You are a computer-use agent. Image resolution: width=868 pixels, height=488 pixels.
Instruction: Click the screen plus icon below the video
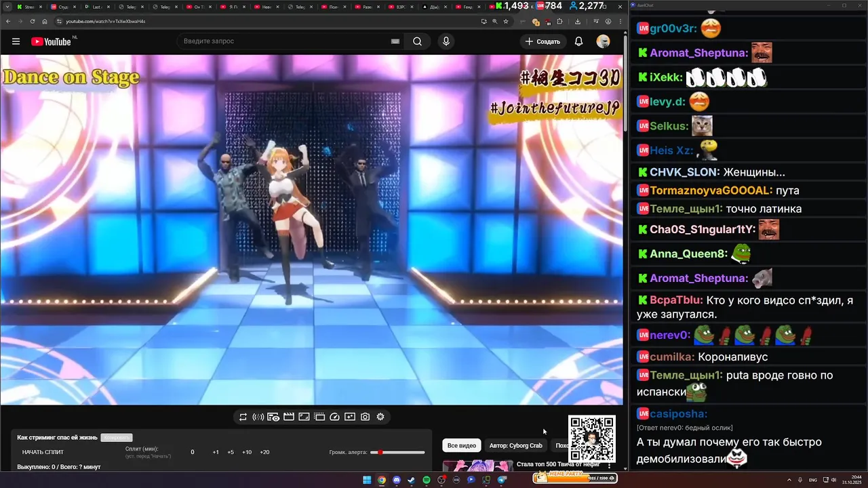pos(350,417)
